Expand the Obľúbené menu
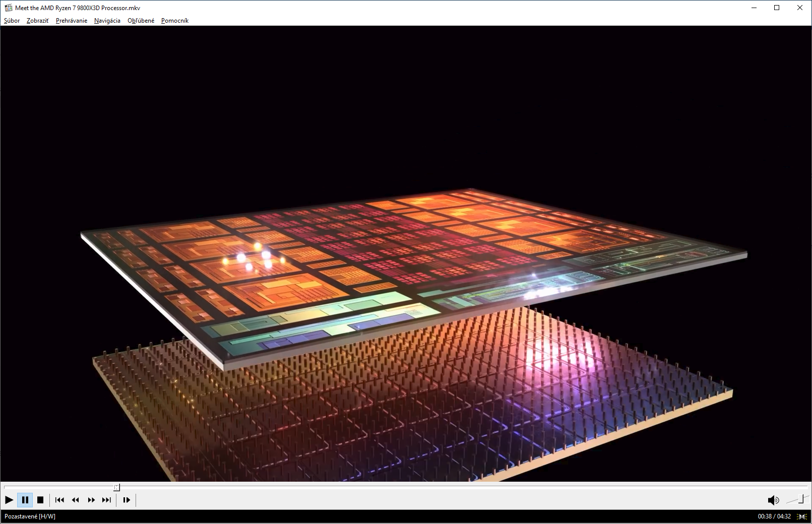The width and height of the screenshot is (812, 524). pyautogui.click(x=141, y=21)
